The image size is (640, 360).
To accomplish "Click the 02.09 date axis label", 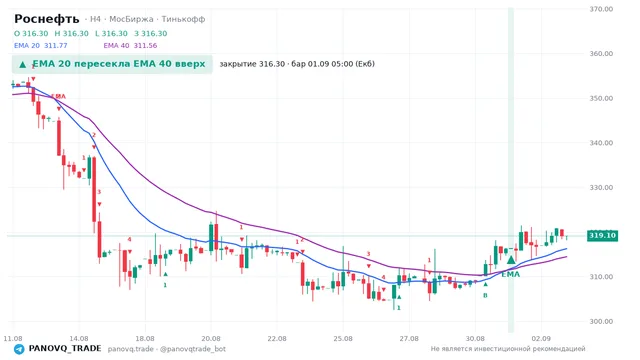I will [541, 338].
